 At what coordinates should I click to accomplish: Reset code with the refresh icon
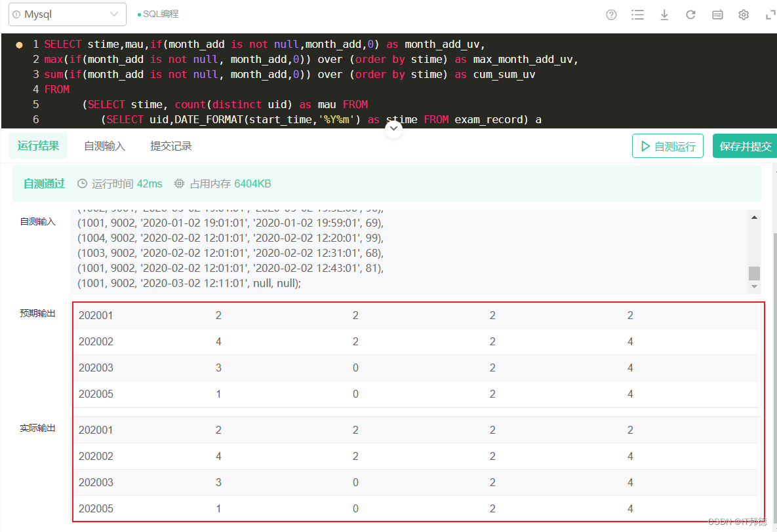pos(691,15)
